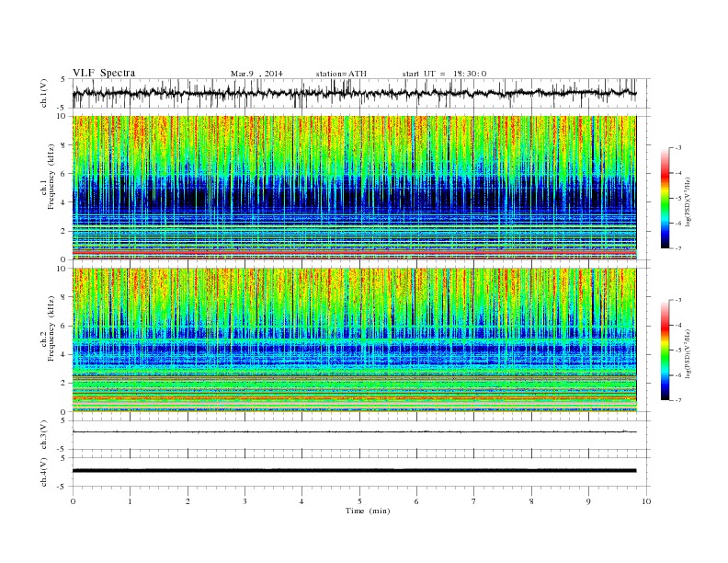The width and height of the screenshot is (728, 563).
Task: Click time-axis tick label "8"
Action: point(531,501)
